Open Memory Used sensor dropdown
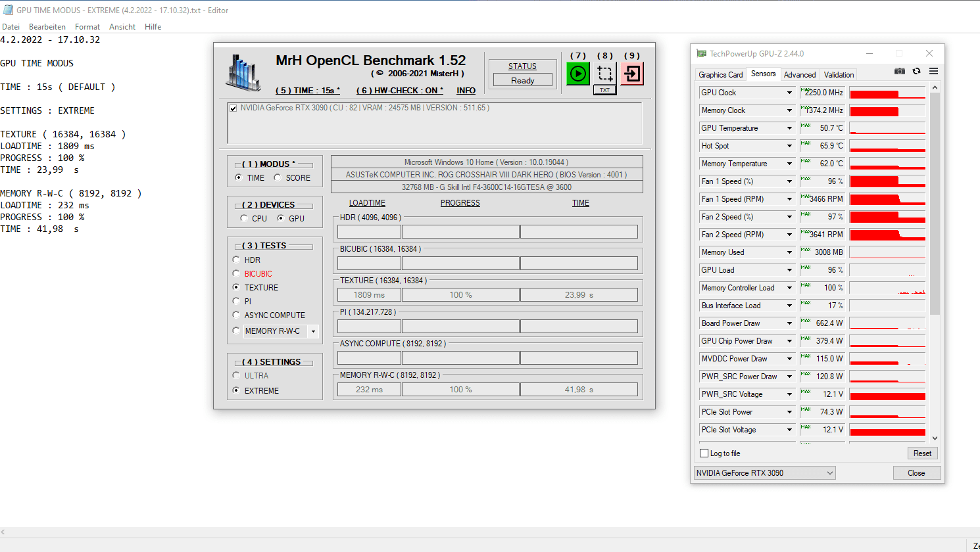 tap(789, 252)
